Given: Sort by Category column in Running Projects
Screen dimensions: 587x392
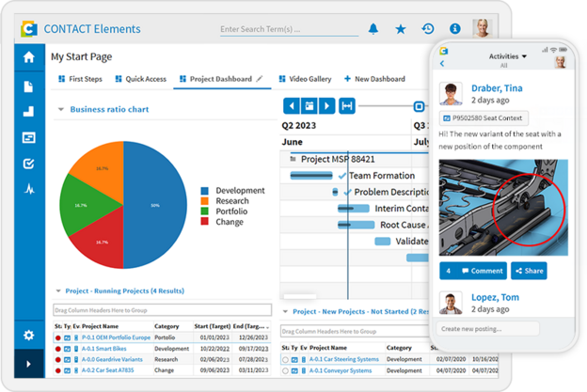Looking at the screenshot, I should [x=167, y=326].
